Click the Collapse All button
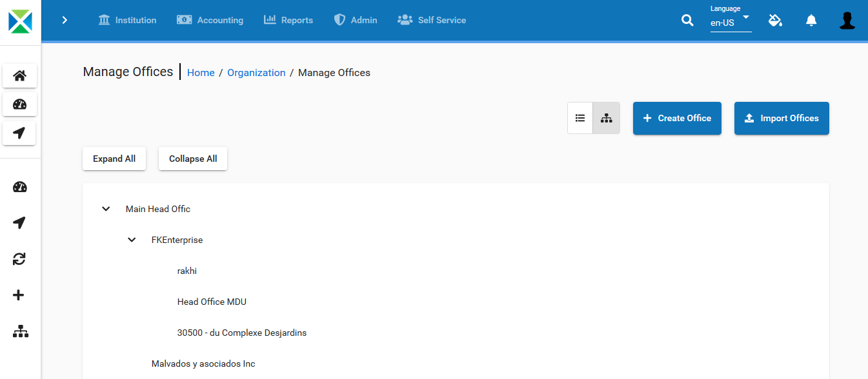 click(x=193, y=159)
